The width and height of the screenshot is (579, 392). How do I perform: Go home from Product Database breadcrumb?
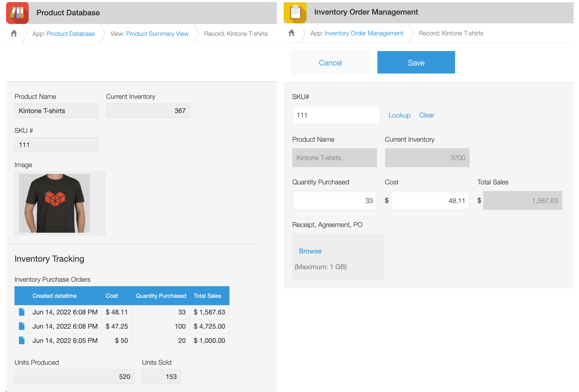tap(14, 33)
